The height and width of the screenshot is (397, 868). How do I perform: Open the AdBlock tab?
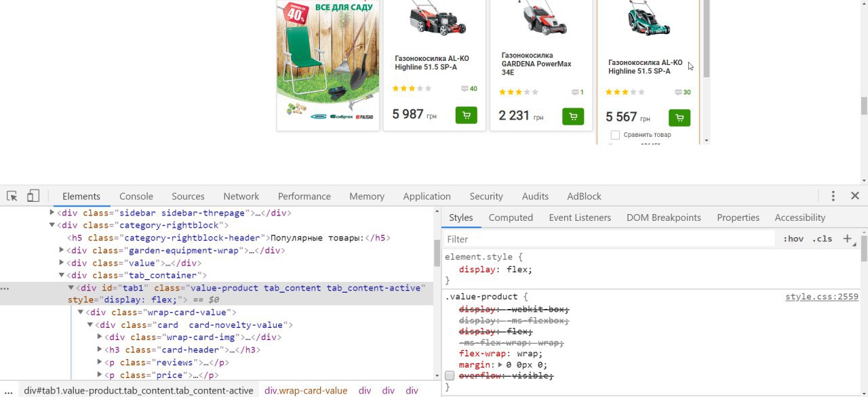pyautogui.click(x=585, y=196)
